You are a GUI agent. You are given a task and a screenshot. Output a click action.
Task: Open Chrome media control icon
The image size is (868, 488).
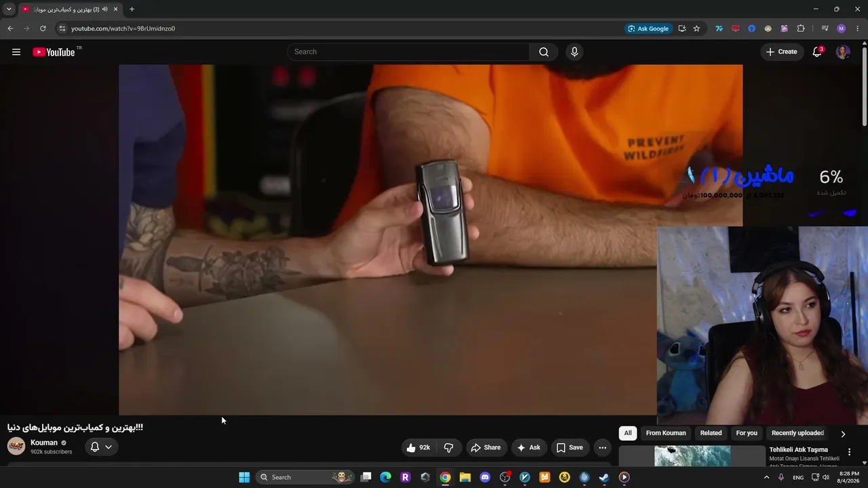tap(825, 28)
